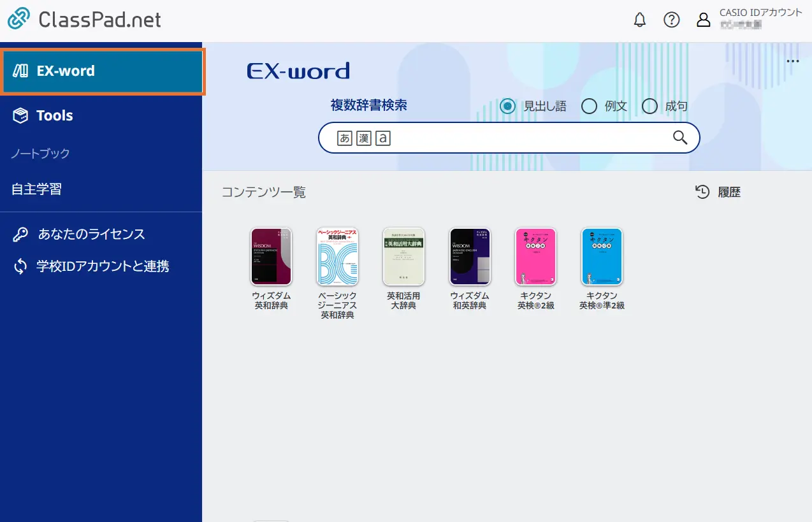Viewport: 812px width, 522px height.
Task: Select the 例文 radio button
Action: pos(589,106)
